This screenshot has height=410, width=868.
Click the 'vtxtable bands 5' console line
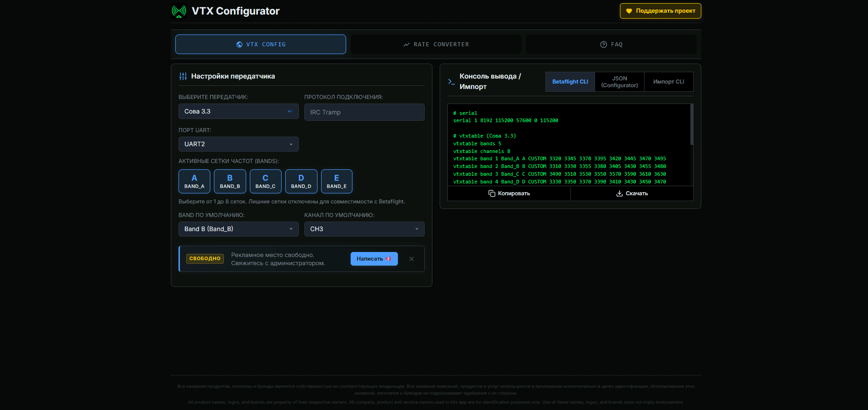point(477,143)
